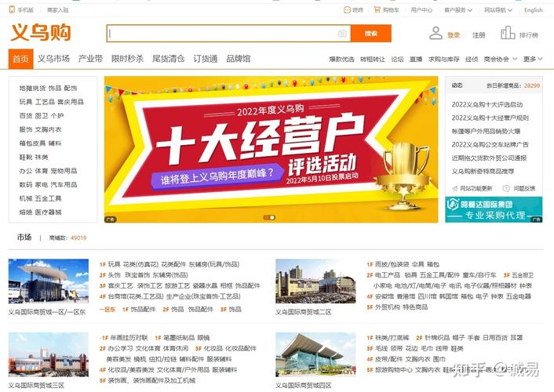Select the white second carousel dot
Screen dimensions: 554x392
pyautogui.click(x=272, y=217)
